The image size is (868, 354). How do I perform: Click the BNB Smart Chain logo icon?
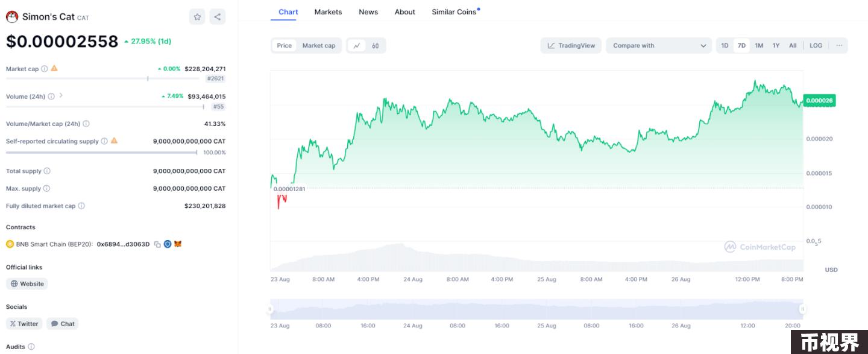click(10, 244)
